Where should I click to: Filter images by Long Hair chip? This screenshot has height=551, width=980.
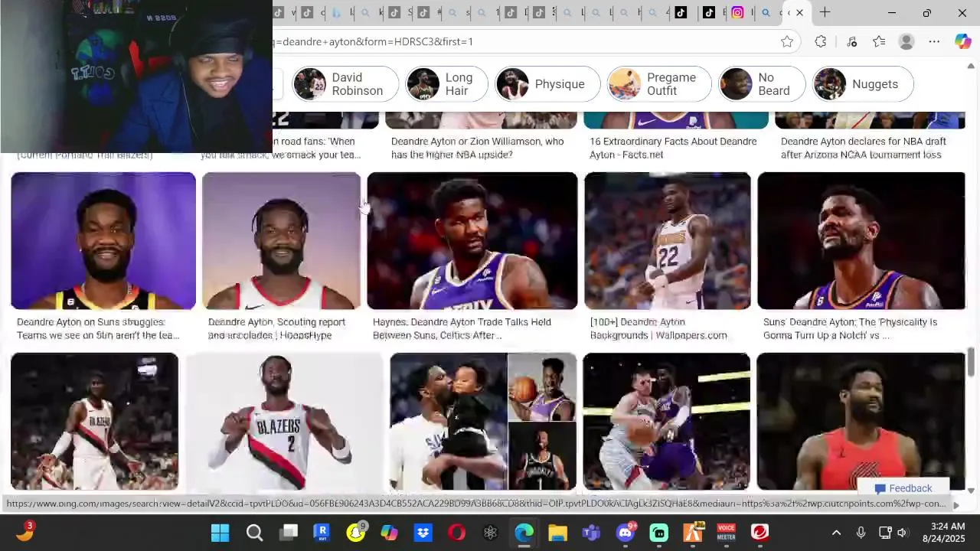446,84
